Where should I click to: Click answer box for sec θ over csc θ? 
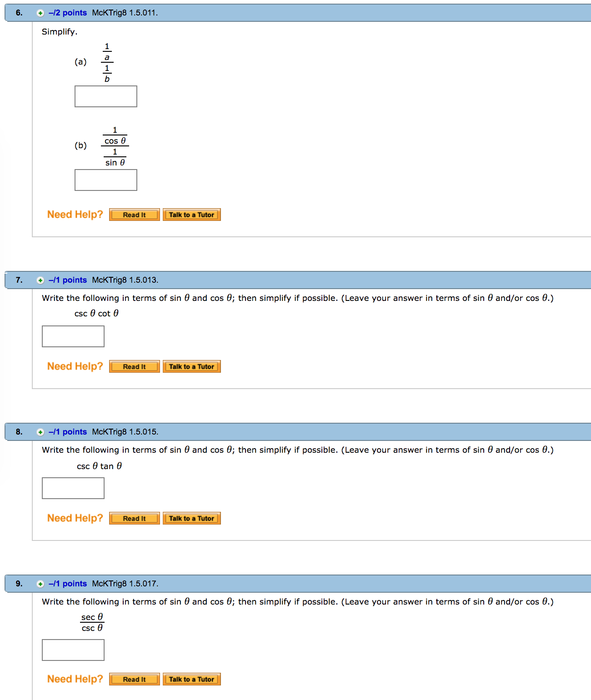click(x=73, y=650)
